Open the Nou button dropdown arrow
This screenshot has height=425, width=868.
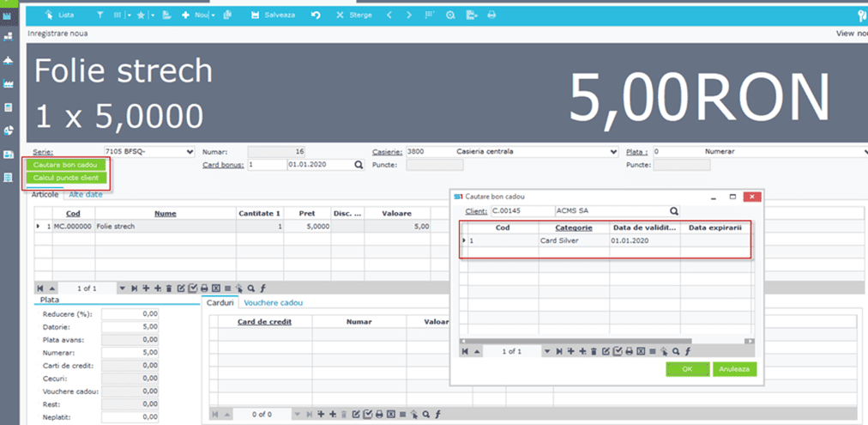[214, 15]
